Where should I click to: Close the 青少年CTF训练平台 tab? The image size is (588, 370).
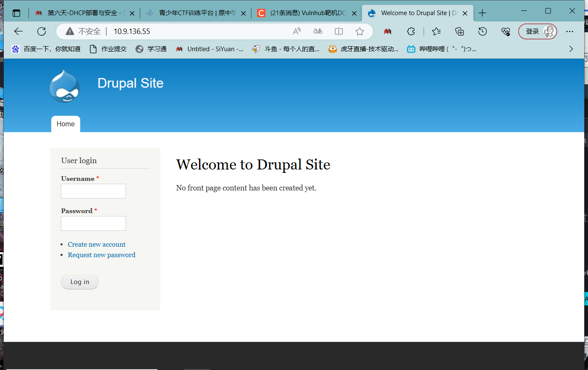243,13
